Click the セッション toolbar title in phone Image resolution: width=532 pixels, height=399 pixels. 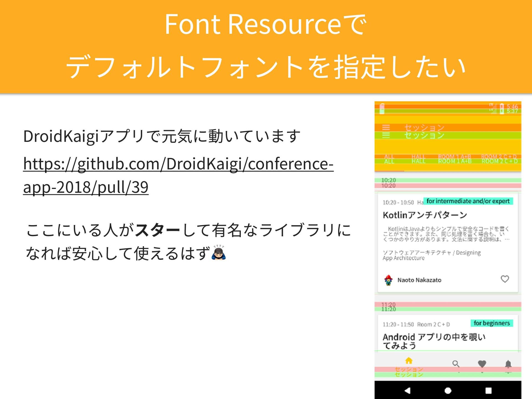(x=424, y=131)
